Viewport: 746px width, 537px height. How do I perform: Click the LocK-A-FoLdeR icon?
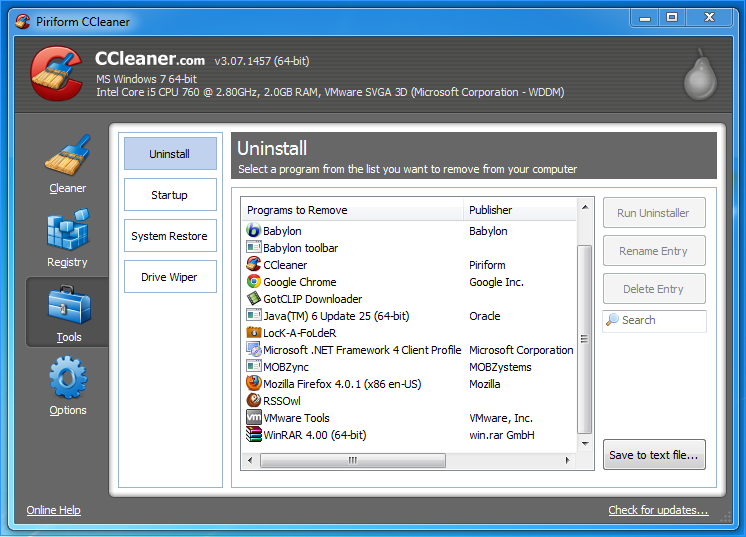254,332
